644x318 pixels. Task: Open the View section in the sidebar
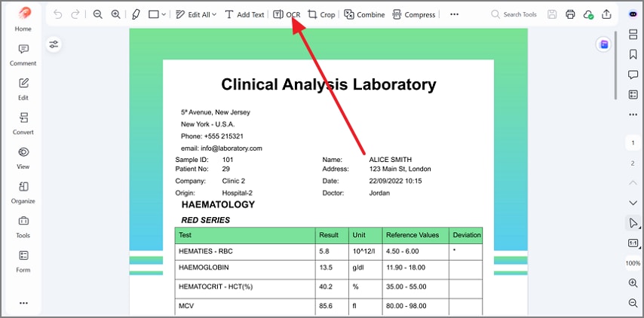23,158
